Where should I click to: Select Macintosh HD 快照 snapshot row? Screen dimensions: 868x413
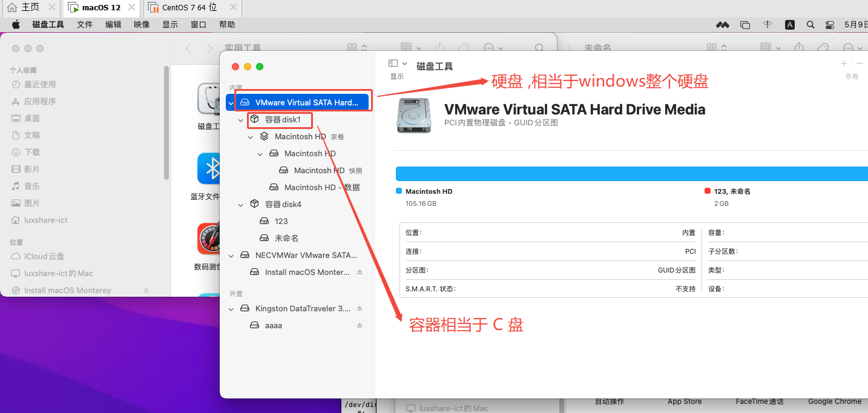(x=321, y=171)
